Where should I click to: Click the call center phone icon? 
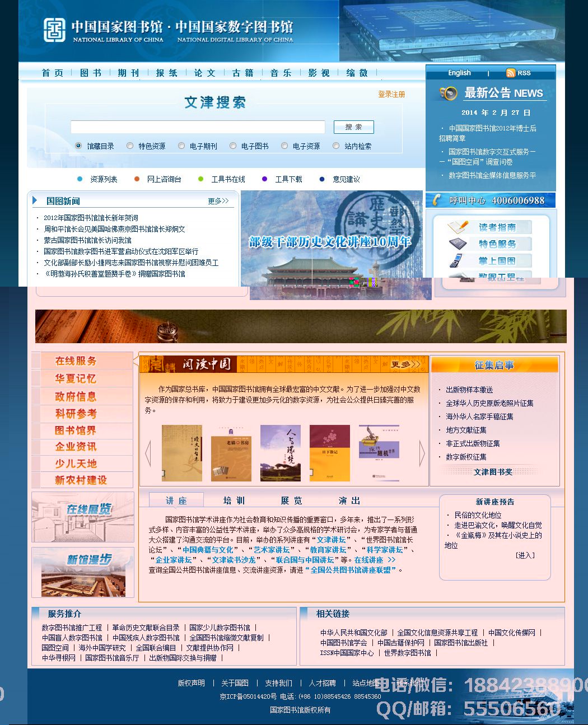[437, 200]
